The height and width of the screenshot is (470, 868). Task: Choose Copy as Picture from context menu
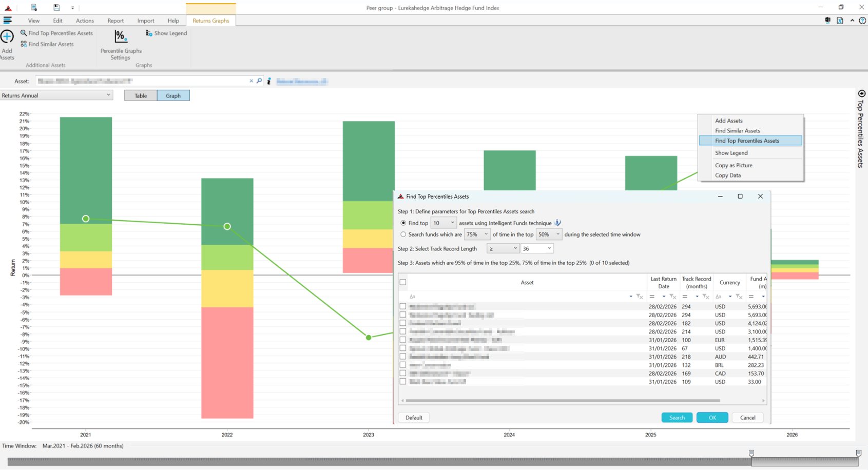734,165
